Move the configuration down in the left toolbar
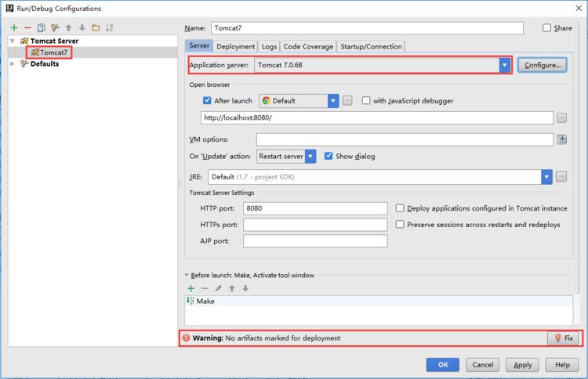Viewport: 588px width, 379px height. tap(82, 27)
